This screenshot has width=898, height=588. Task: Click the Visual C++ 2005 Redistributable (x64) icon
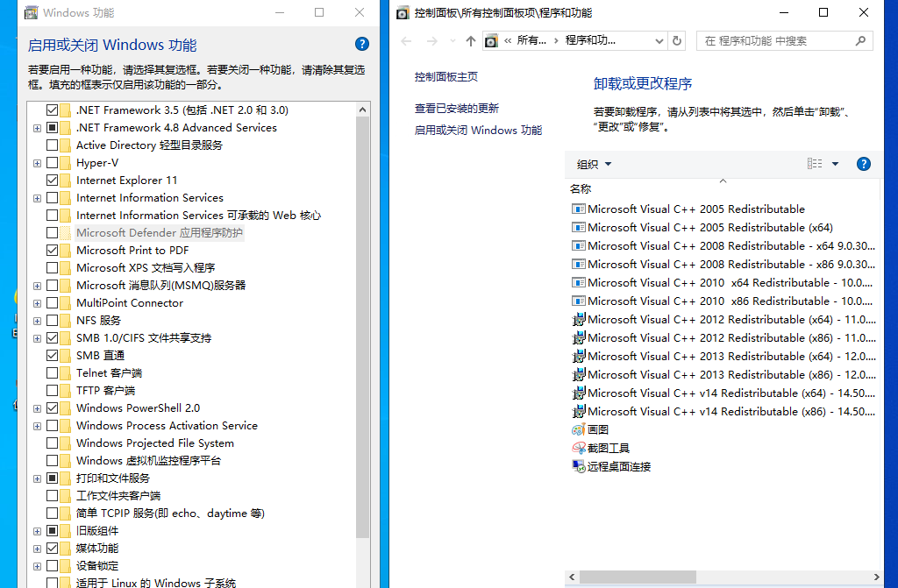click(x=579, y=227)
